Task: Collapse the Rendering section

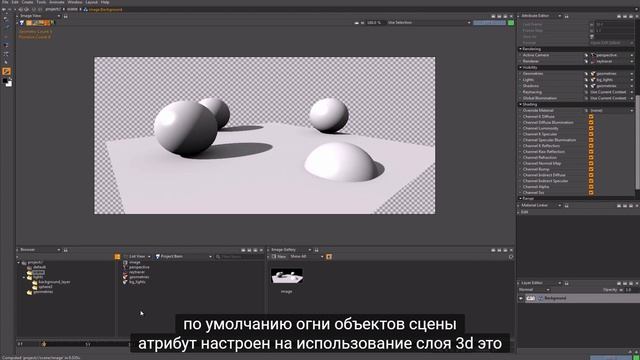Action: click(520, 49)
